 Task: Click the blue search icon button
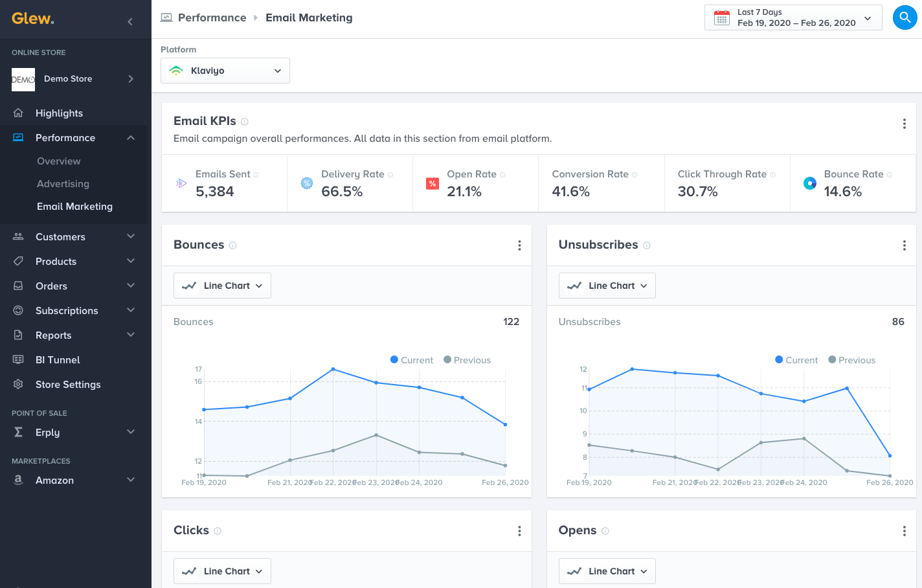(905, 17)
